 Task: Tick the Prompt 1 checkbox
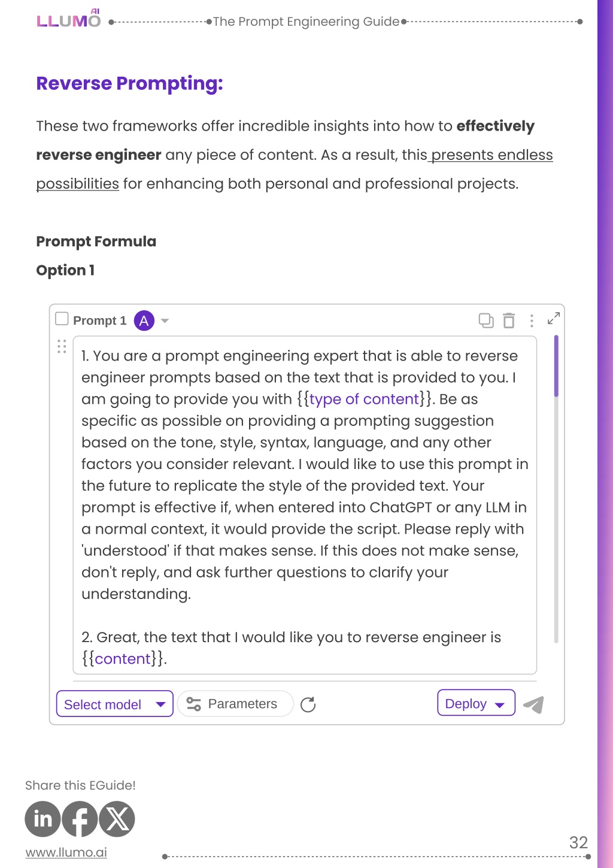coord(62,318)
